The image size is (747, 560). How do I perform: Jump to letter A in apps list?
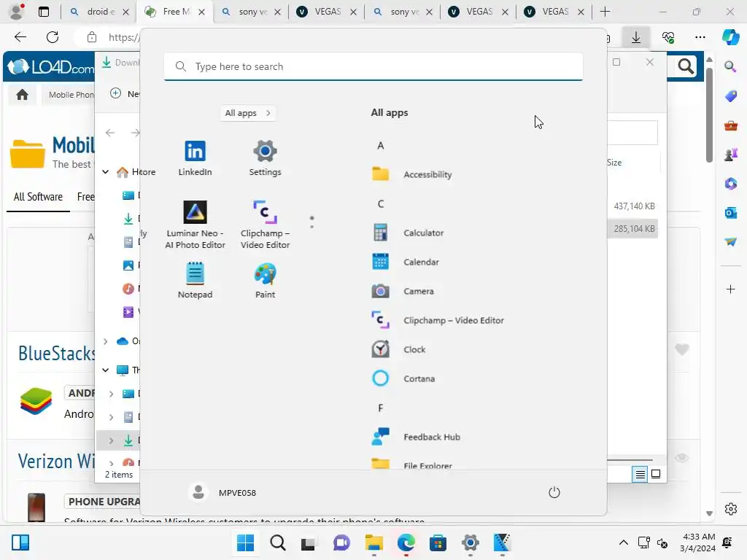click(x=381, y=146)
